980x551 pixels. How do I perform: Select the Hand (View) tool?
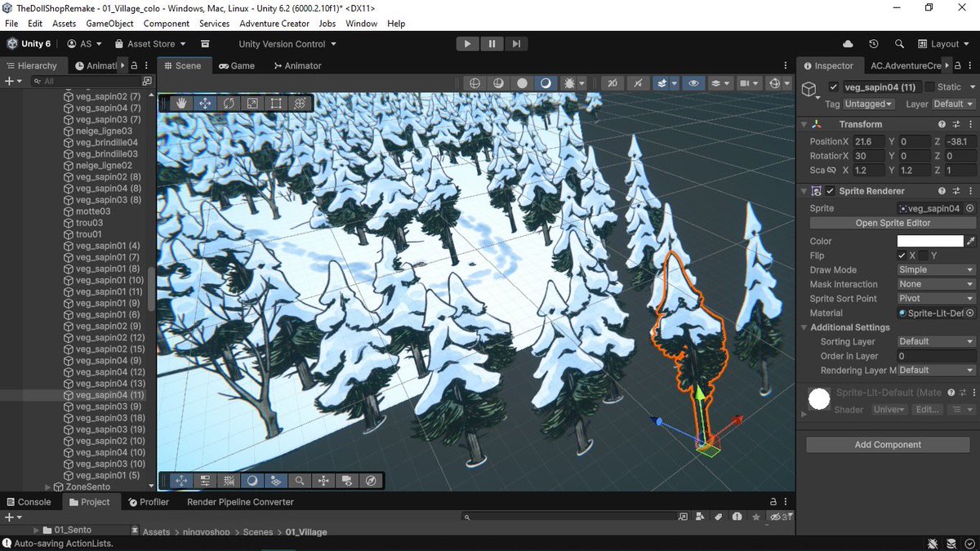[x=181, y=103]
